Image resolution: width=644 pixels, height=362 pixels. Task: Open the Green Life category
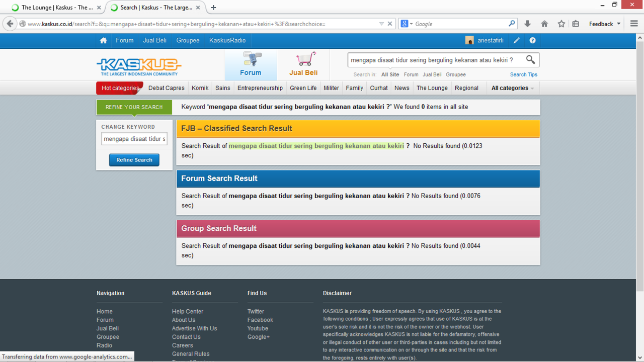(x=303, y=88)
